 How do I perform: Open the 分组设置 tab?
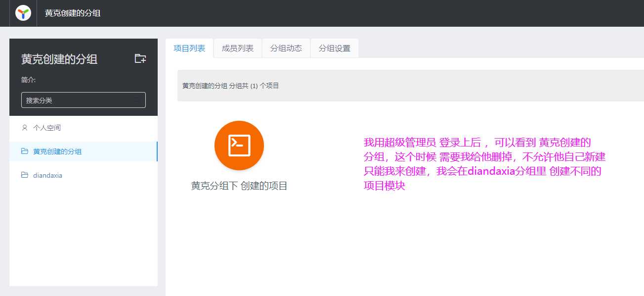335,48
